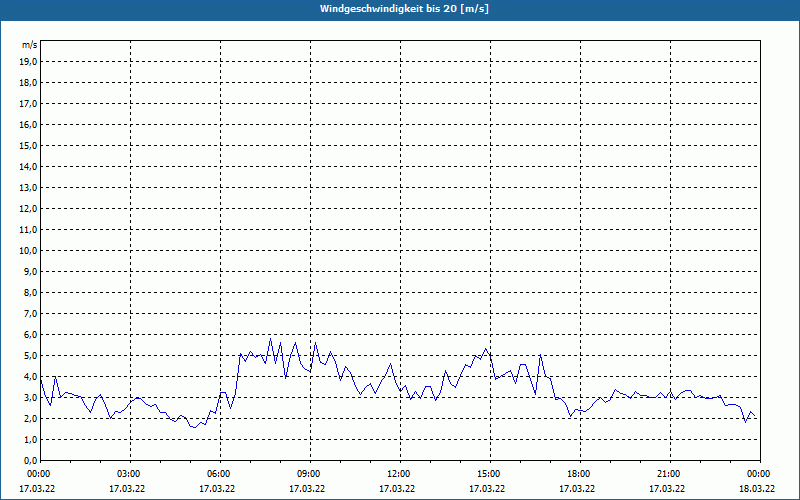Click the 15:00 time axis label
800x500 pixels.
(x=490, y=474)
